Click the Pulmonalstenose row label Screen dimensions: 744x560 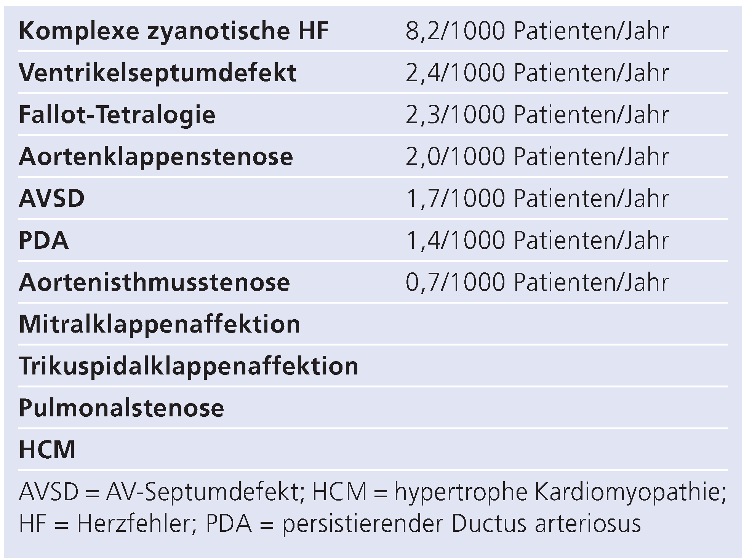122,408
